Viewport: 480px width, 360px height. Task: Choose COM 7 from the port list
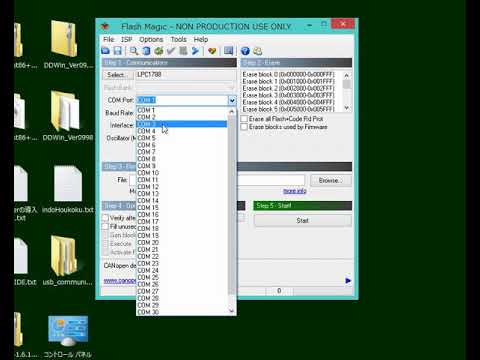[x=182, y=152]
